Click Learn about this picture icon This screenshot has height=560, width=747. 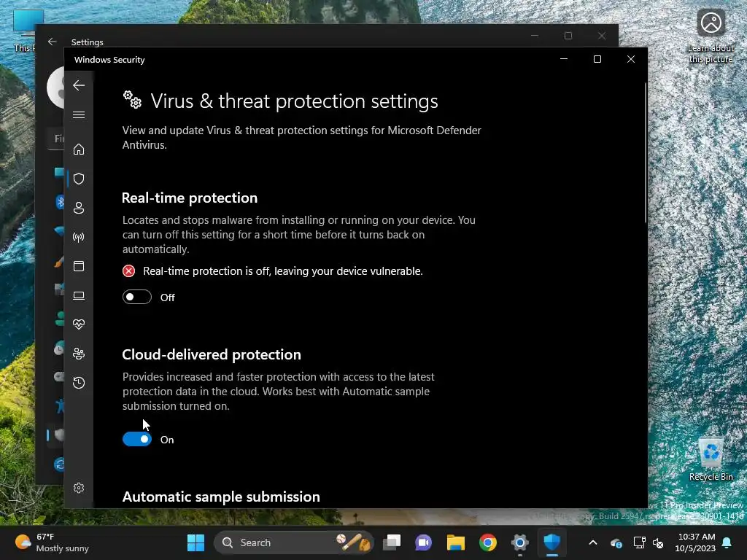[x=711, y=36]
